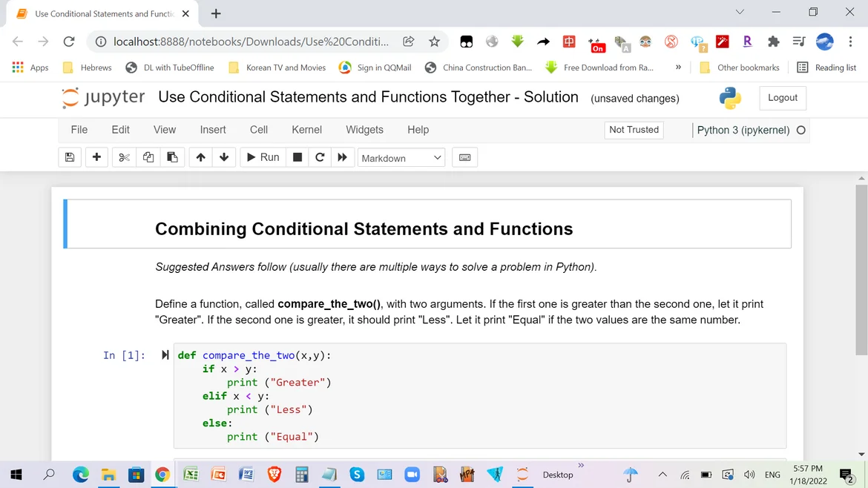Move the selected cell down
This screenshot has height=488, width=868.
point(224,157)
